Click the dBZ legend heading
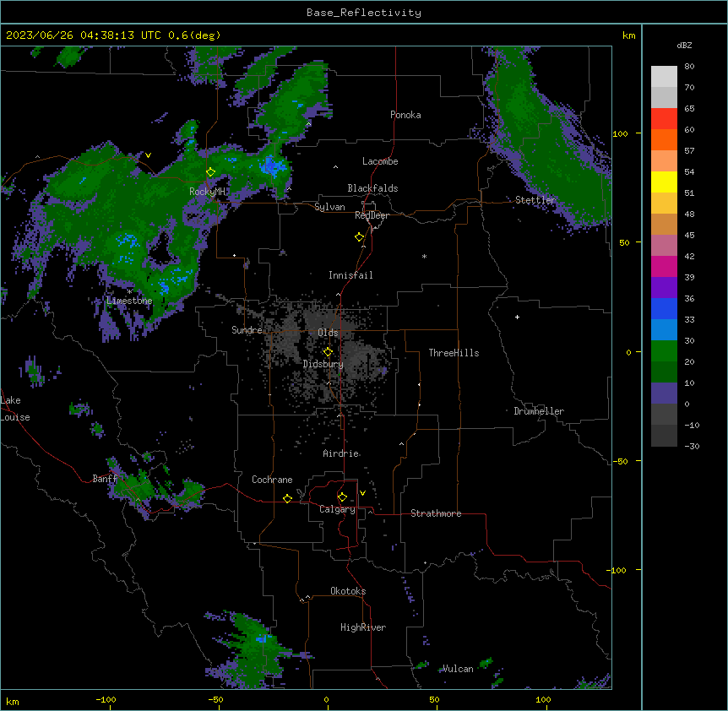728x711 pixels. click(684, 45)
